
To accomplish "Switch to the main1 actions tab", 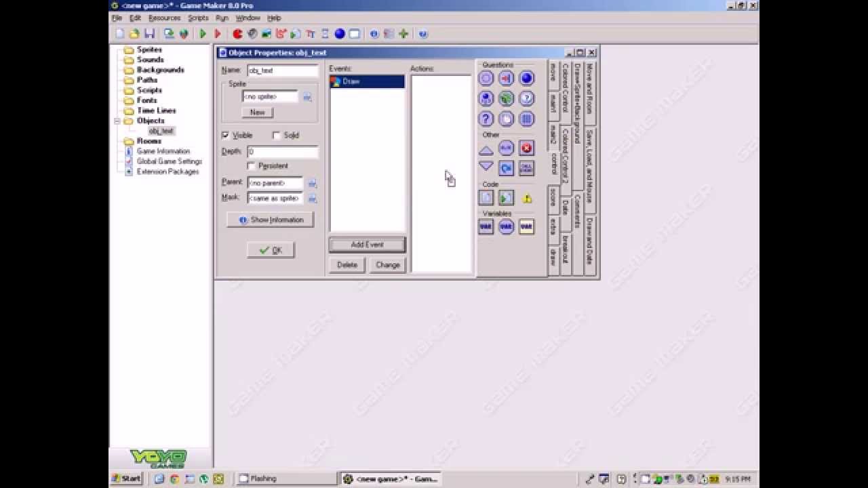I will 553,103.
